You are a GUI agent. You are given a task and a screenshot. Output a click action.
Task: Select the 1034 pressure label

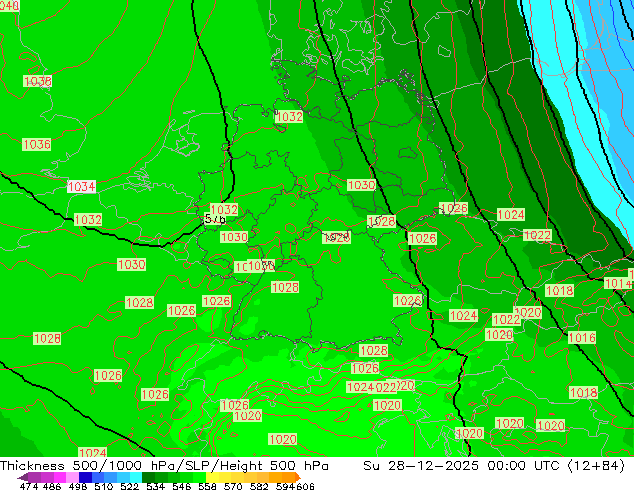point(82,186)
